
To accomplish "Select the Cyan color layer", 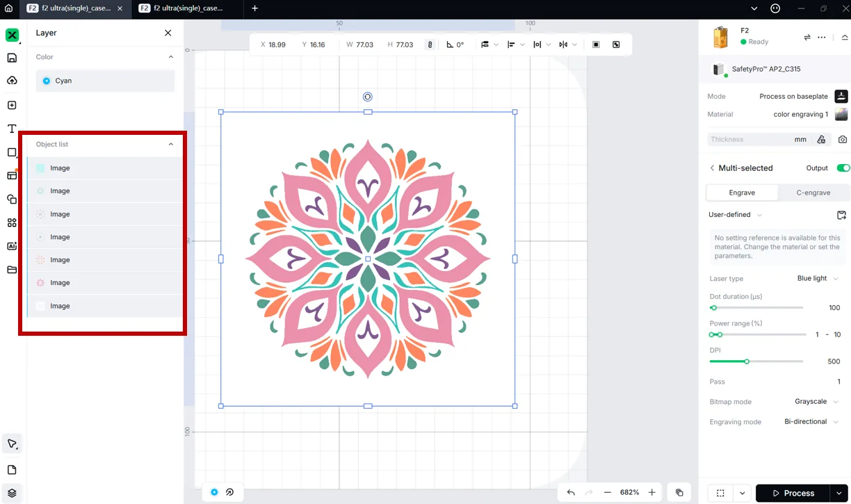I will click(105, 81).
